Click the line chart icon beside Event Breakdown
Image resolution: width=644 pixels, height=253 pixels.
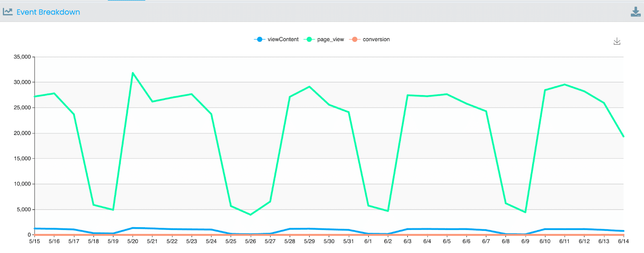[x=8, y=12]
